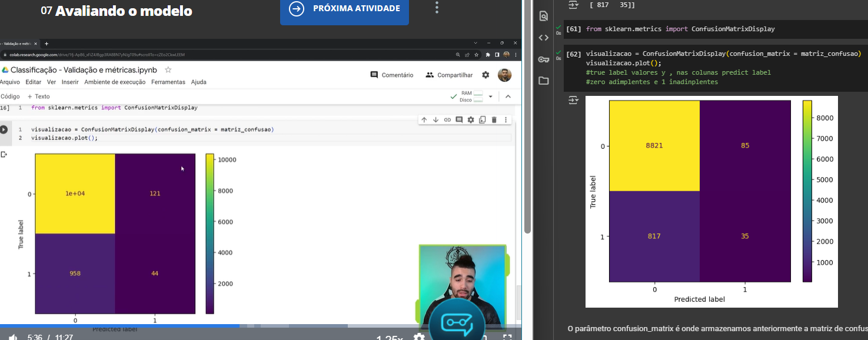
Task: Mirror the cell in a tab icon
Action: (x=482, y=119)
